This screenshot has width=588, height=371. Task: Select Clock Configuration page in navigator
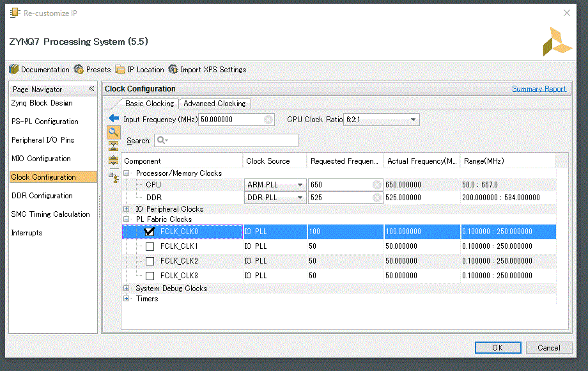pos(53,177)
